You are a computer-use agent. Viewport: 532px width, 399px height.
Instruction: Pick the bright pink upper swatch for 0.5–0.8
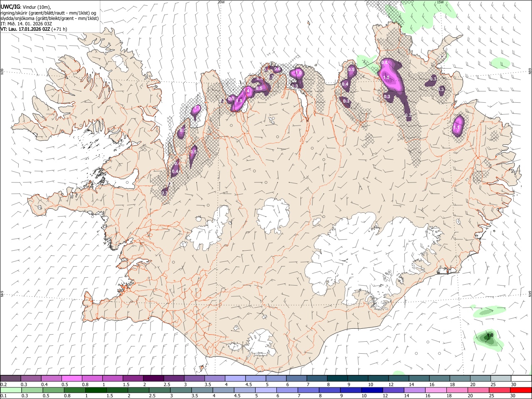coord(71,378)
